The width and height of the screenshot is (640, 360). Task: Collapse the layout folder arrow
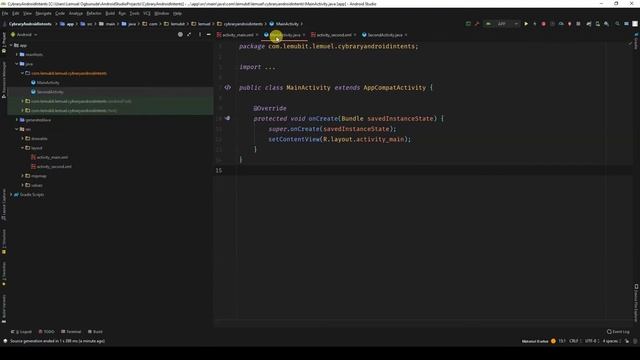click(x=22, y=148)
